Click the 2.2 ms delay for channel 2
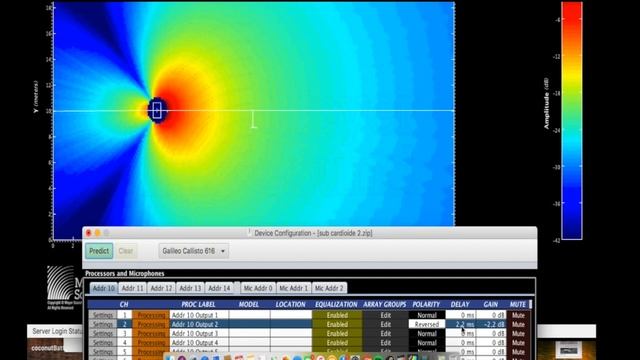The width and height of the screenshot is (640, 360). 460,324
